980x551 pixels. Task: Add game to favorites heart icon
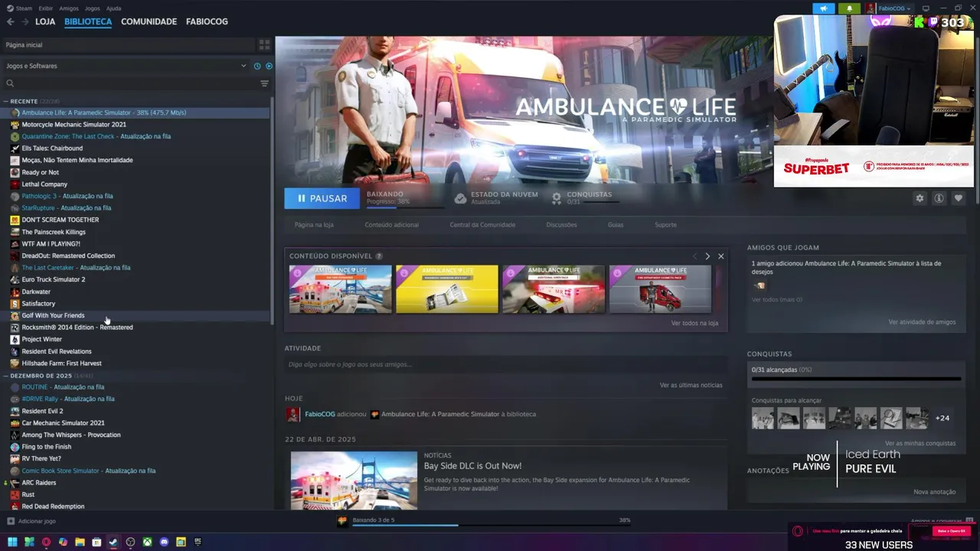958,198
